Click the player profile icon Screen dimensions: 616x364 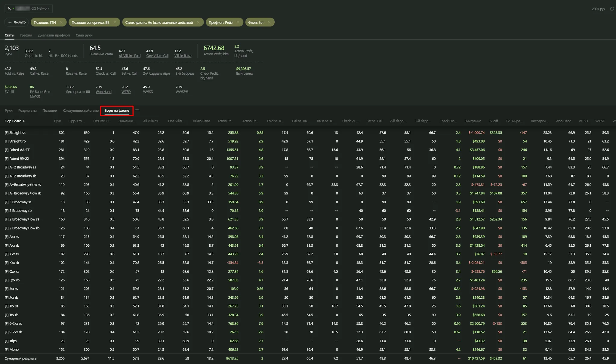(10, 8)
